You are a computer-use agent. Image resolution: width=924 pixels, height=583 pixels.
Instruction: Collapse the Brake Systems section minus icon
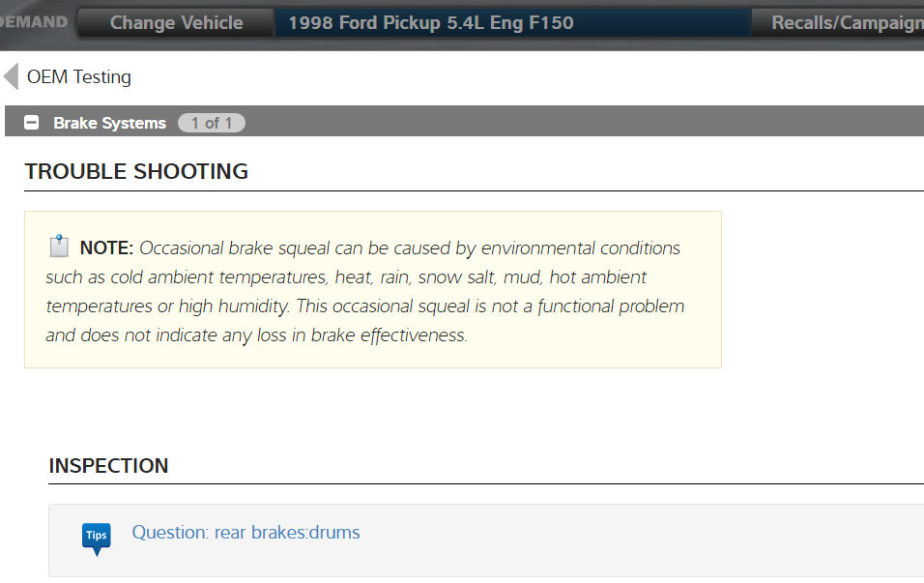32,123
